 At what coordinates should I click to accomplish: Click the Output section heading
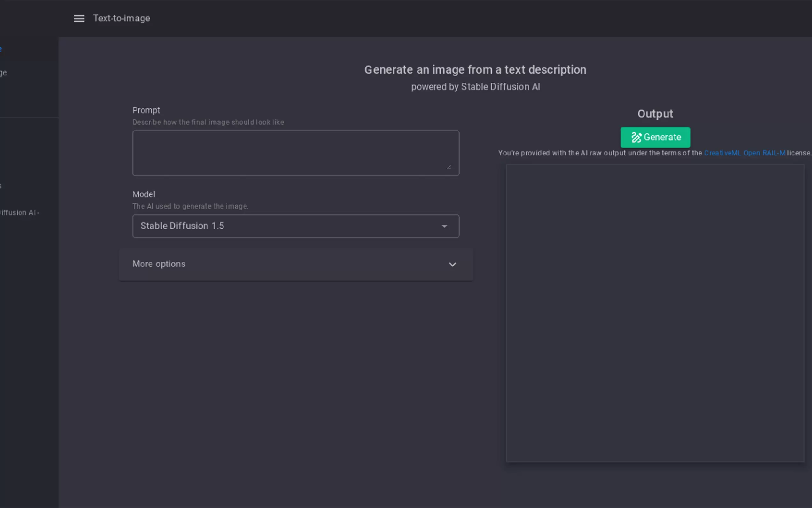[655, 114]
